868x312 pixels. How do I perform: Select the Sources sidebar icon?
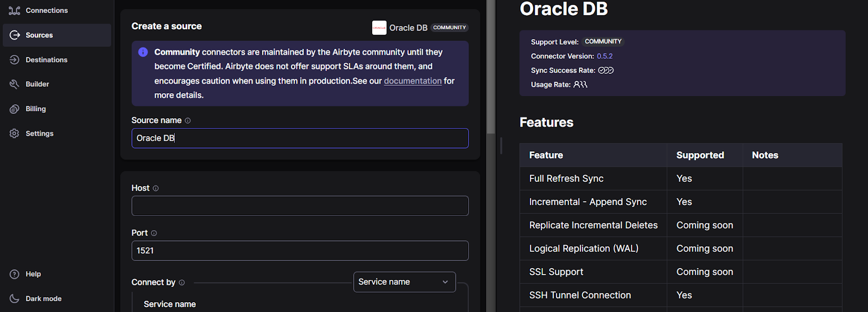tap(15, 35)
